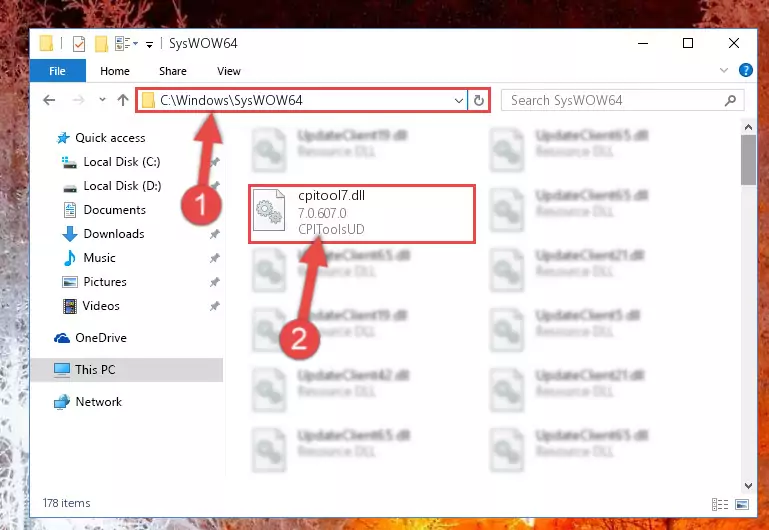Viewport: 769px width, 530px height.
Task: Click the New folder quick access icon
Action: tap(101, 44)
